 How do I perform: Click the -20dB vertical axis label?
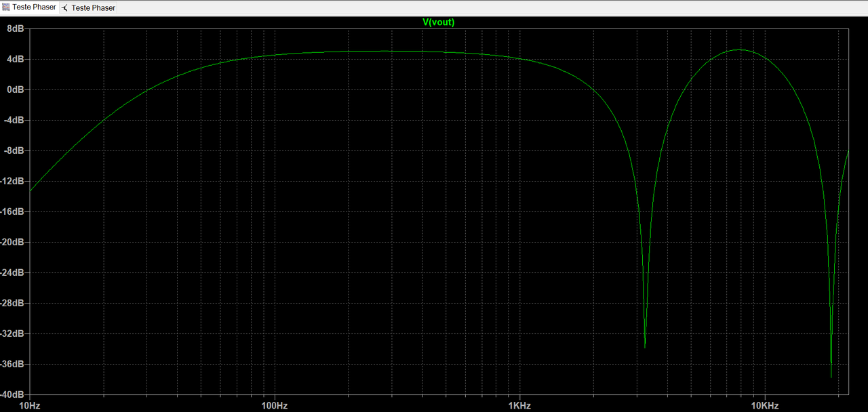(13, 242)
